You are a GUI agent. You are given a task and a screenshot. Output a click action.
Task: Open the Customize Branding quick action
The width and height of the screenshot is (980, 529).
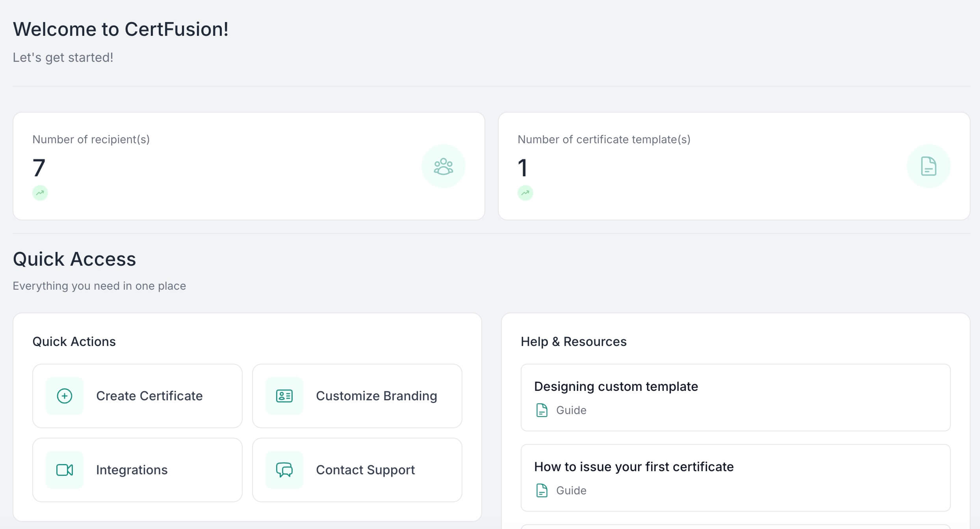tap(376, 396)
